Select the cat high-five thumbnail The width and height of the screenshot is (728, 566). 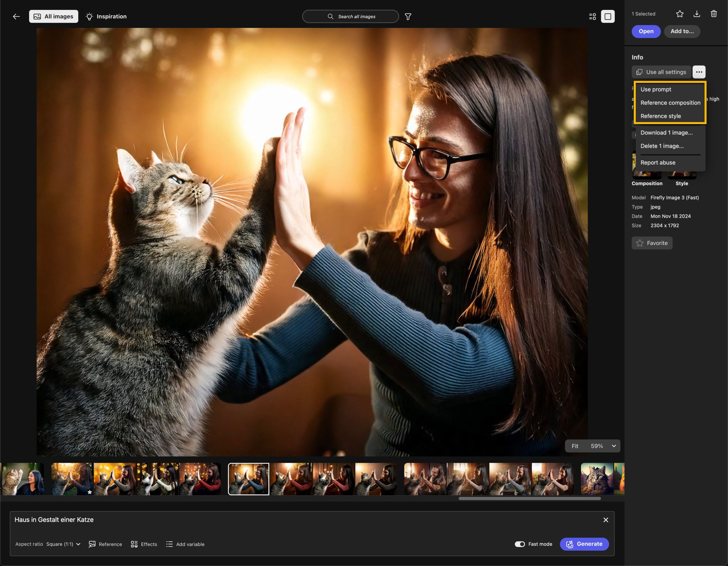pyautogui.click(x=249, y=479)
